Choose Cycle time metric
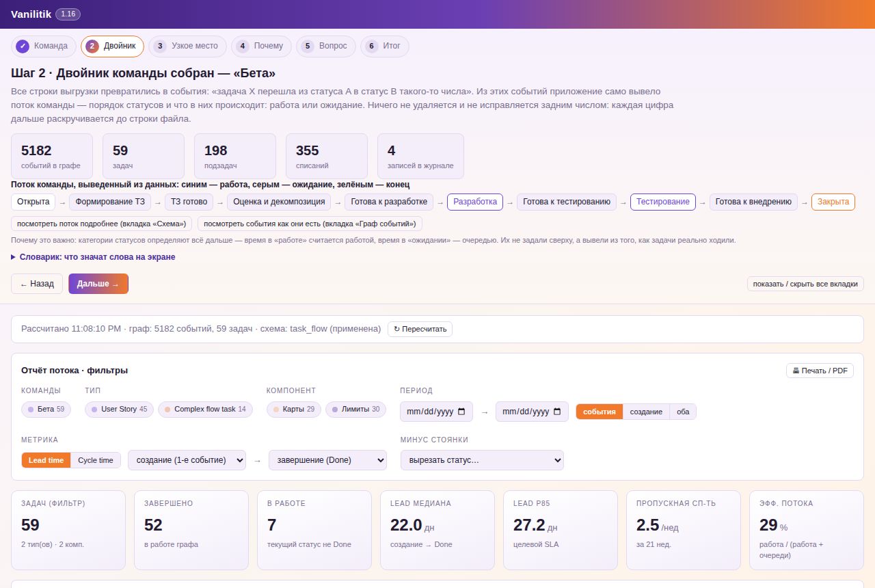Image resolution: width=875 pixels, height=588 pixels. 96,460
